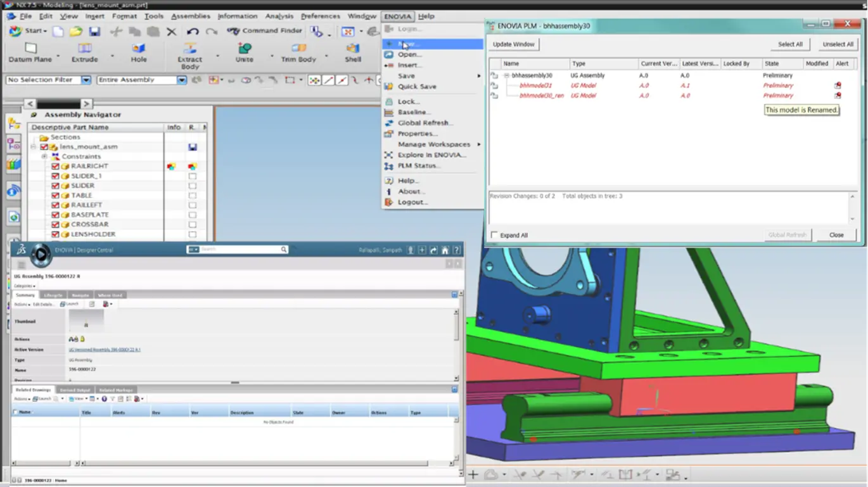Open the Assemblies menu
868x487 pixels.
coord(190,16)
